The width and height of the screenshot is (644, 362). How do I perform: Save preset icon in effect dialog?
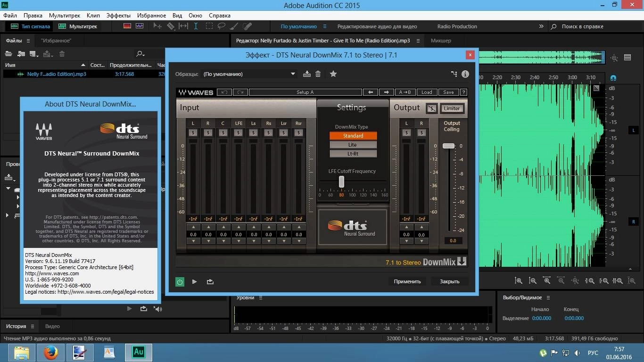(307, 74)
